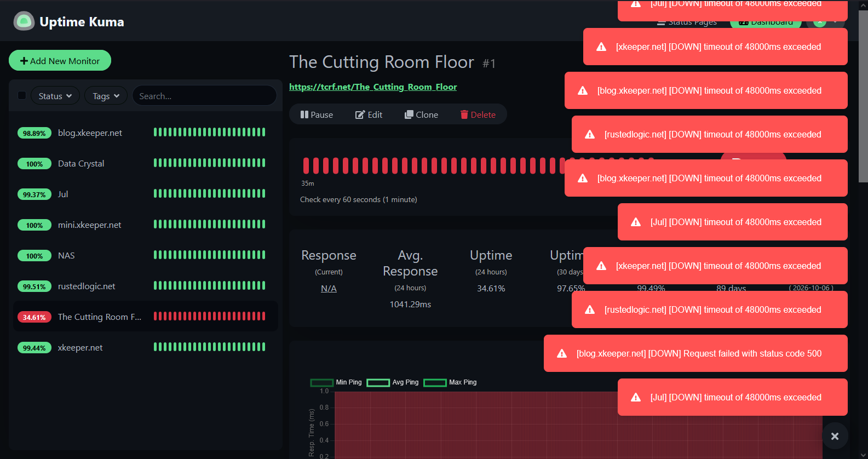Image resolution: width=868 pixels, height=459 pixels.
Task: Click the 98.89% uptime badge
Action: (35, 133)
